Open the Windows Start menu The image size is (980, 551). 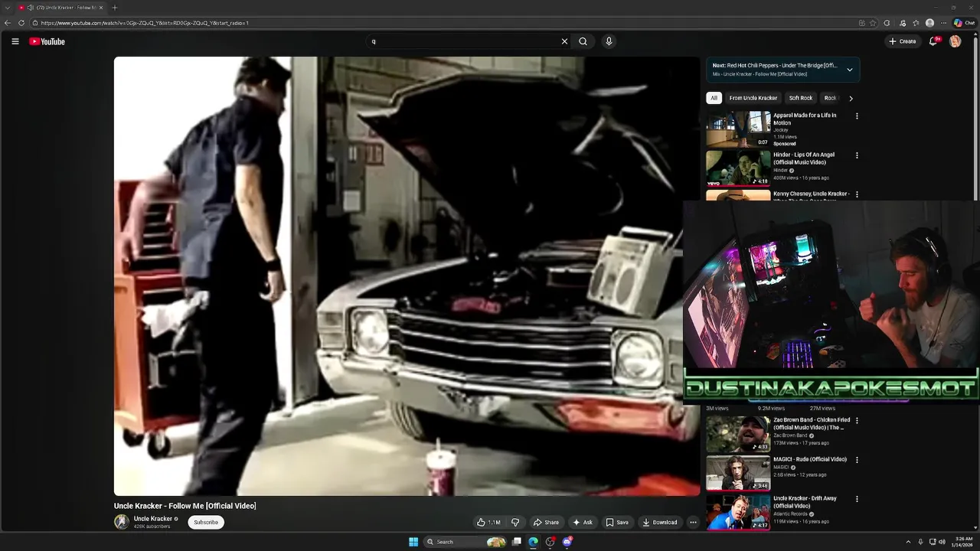click(413, 542)
